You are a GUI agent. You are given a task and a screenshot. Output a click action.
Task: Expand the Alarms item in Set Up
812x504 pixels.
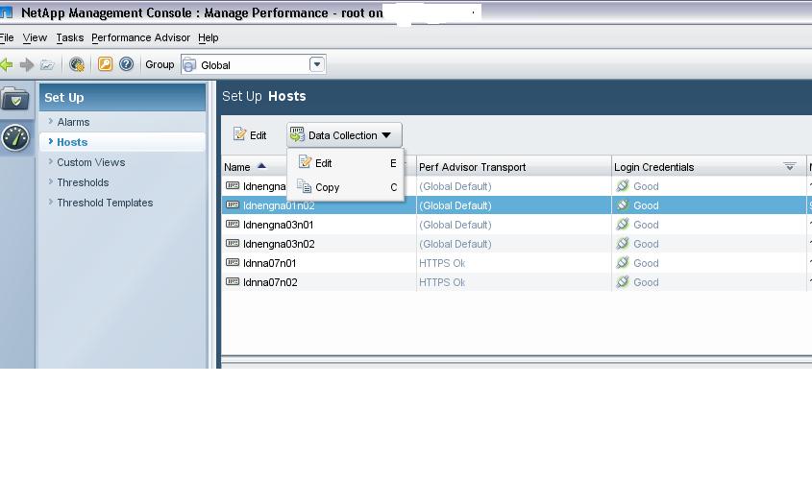click(x=73, y=122)
